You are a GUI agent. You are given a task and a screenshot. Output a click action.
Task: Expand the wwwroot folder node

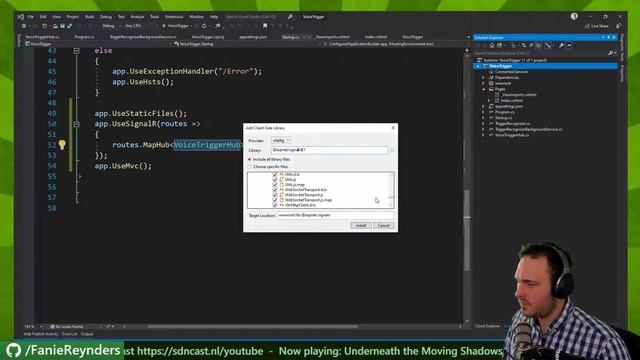pos(483,83)
